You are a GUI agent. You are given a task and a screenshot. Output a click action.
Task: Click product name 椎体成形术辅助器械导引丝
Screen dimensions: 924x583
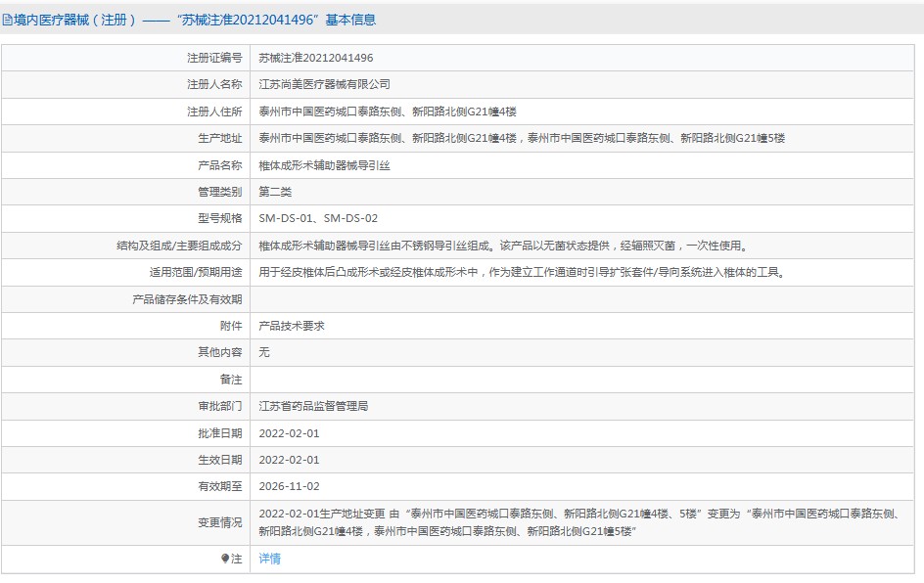tap(324, 165)
